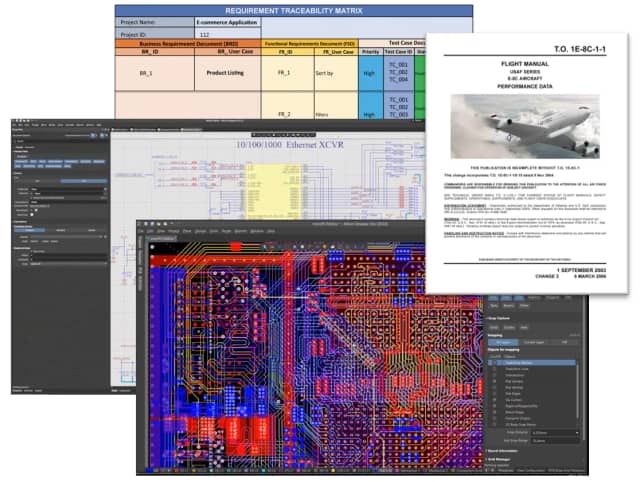Open the Reports menu in PCB editor window

(x=240, y=231)
